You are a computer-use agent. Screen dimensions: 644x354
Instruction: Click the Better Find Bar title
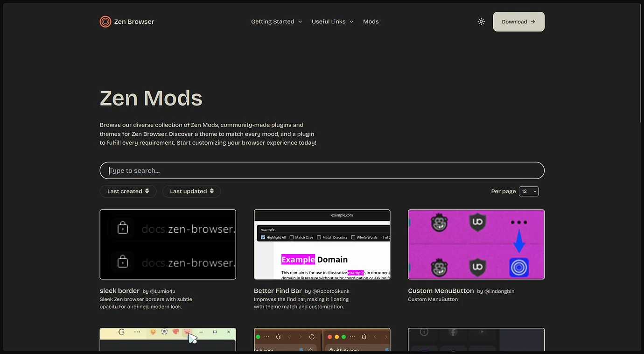(278, 290)
